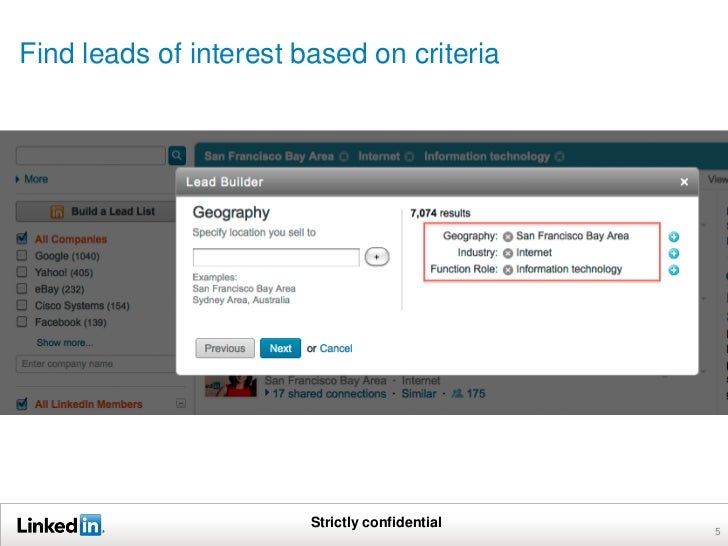728x546 pixels.
Task: Go back with Previous button
Action: [x=225, y=348]
